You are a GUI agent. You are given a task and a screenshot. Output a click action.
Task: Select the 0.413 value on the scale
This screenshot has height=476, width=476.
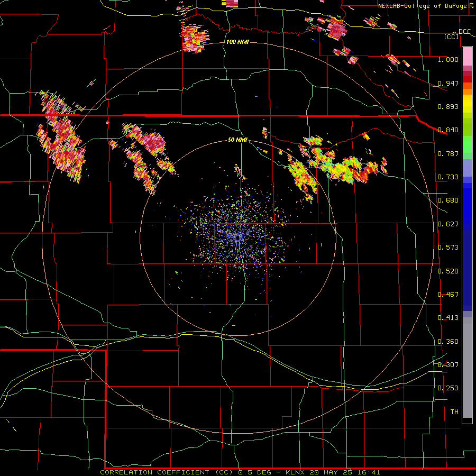448,318
